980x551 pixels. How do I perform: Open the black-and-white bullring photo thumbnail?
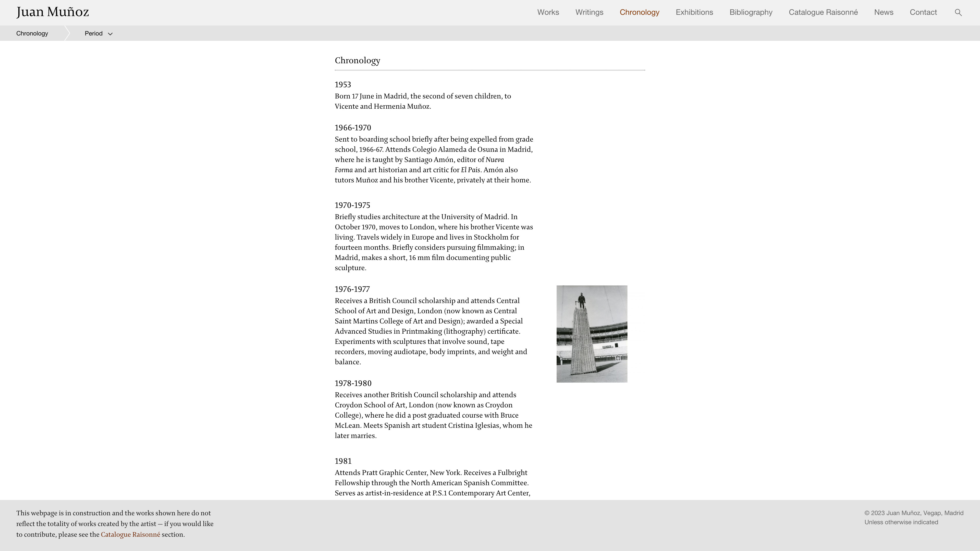(x=592, y=334)
